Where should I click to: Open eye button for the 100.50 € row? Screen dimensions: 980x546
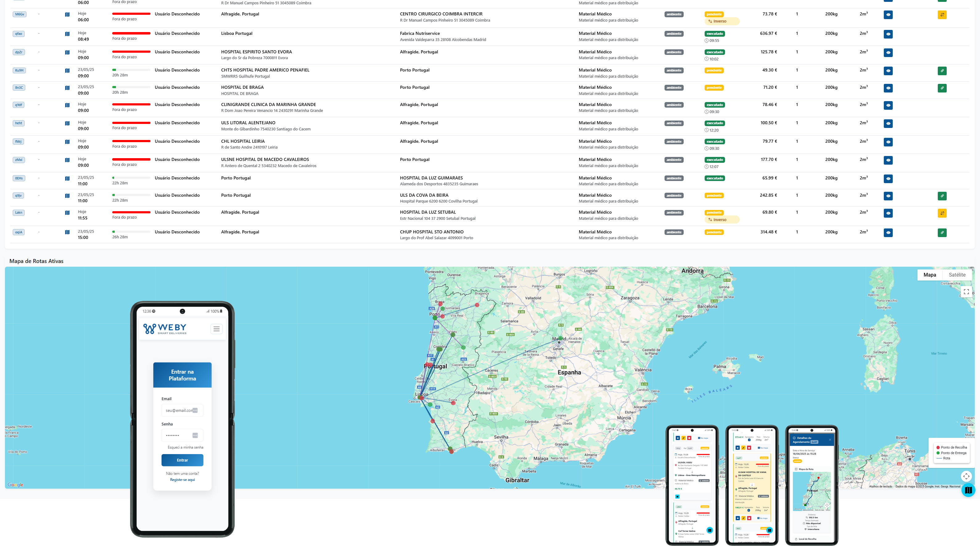pyautogui.click(x=888, y=124)
